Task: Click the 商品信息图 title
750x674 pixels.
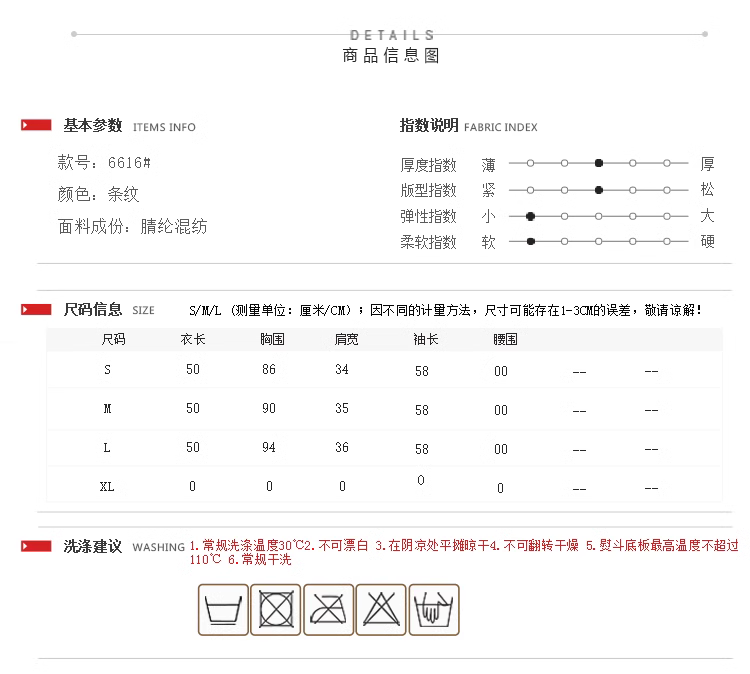Action: pyautogui.click(x=391, y=56)
